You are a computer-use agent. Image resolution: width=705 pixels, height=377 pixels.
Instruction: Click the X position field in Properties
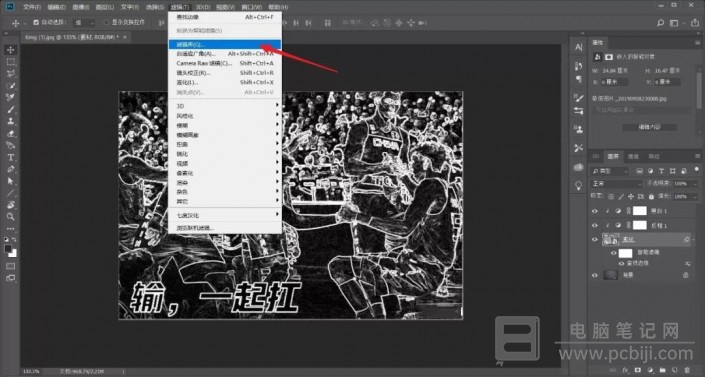pos(614,82)
